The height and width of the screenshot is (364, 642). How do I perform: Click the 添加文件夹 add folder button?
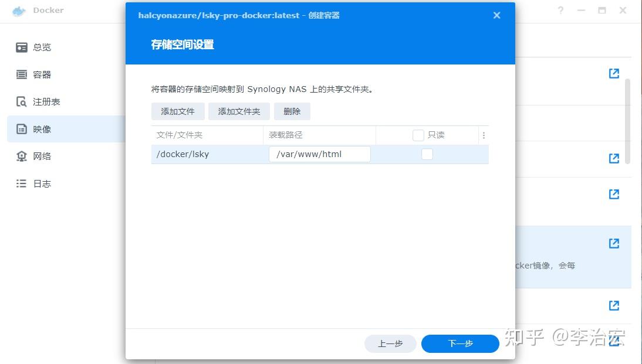tap(239, 111)
